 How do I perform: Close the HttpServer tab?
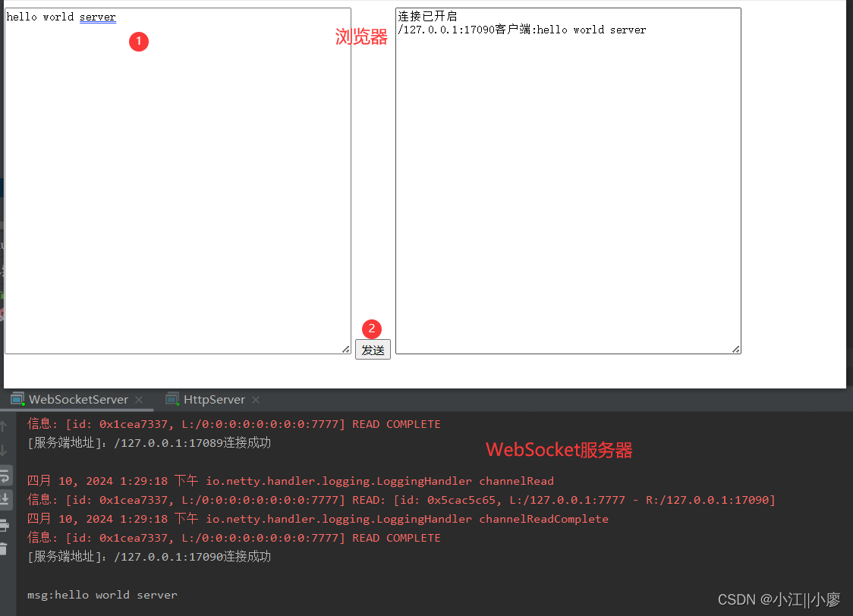256,400
